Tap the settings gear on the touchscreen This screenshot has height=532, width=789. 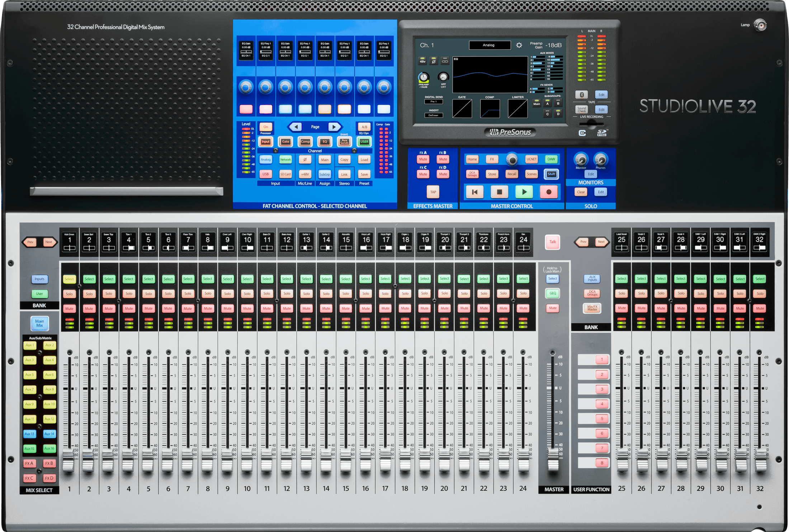(519, 46)
